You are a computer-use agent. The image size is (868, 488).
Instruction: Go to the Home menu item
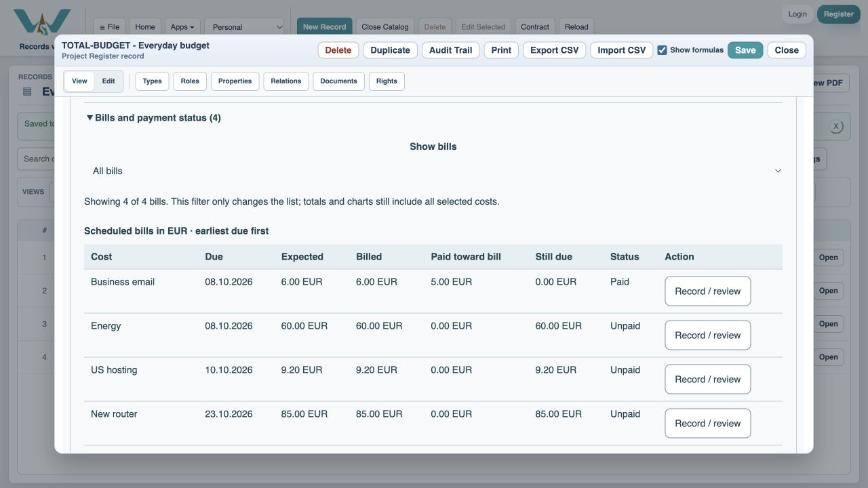(x=145, y=27)
